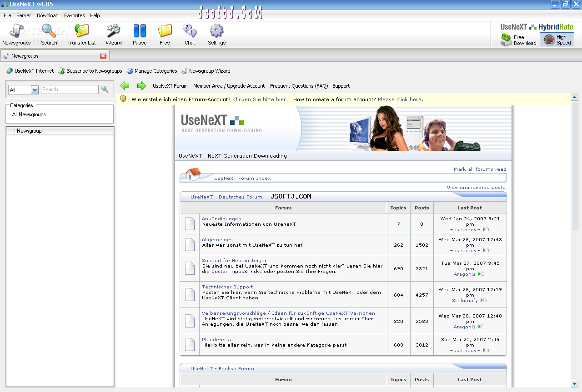
Task: Select High Speed rate mode
Action: [x=557, y=40]
